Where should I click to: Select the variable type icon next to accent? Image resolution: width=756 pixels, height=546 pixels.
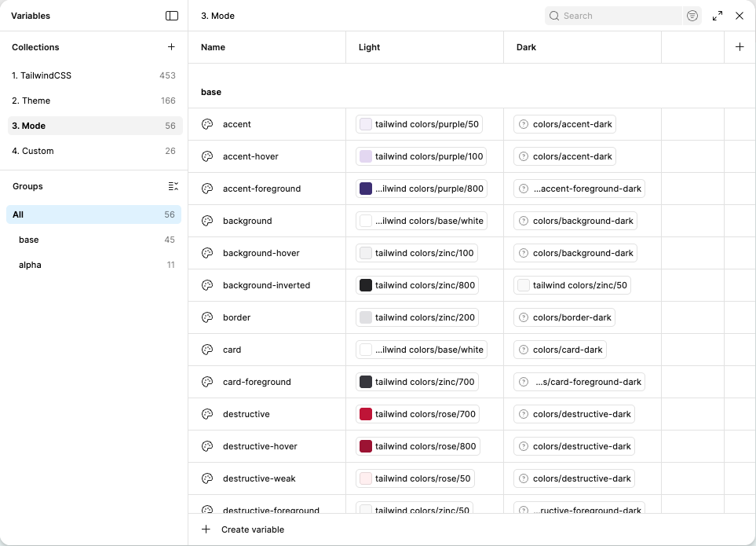(207, 124)
